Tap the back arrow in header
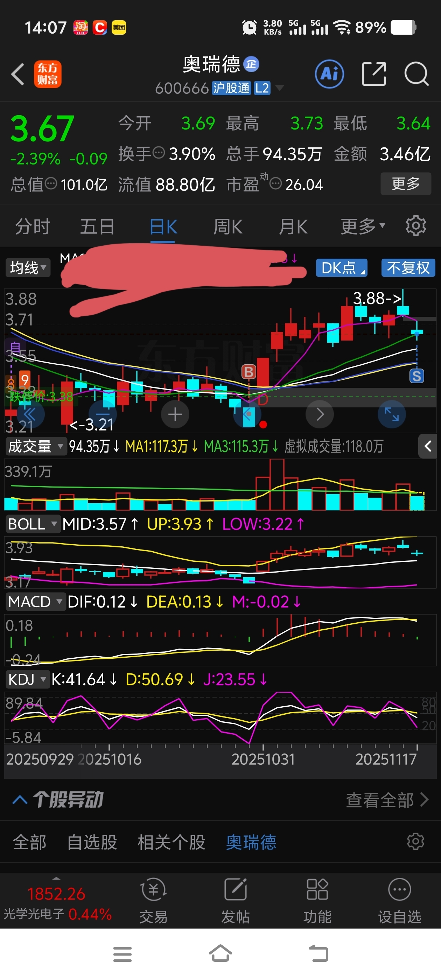 tap(17, 74)
